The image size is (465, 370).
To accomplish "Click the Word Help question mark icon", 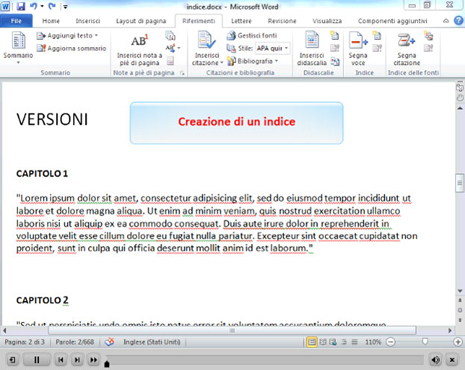I will point(459,21).
